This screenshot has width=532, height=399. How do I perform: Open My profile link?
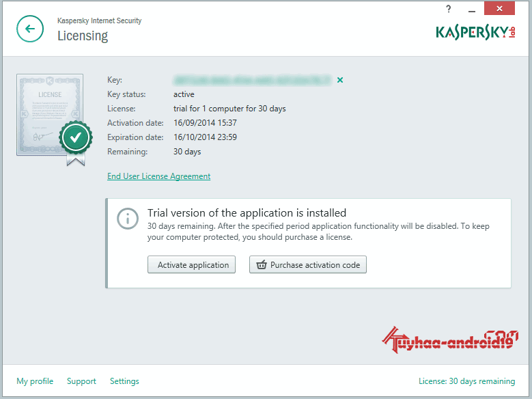35,381
